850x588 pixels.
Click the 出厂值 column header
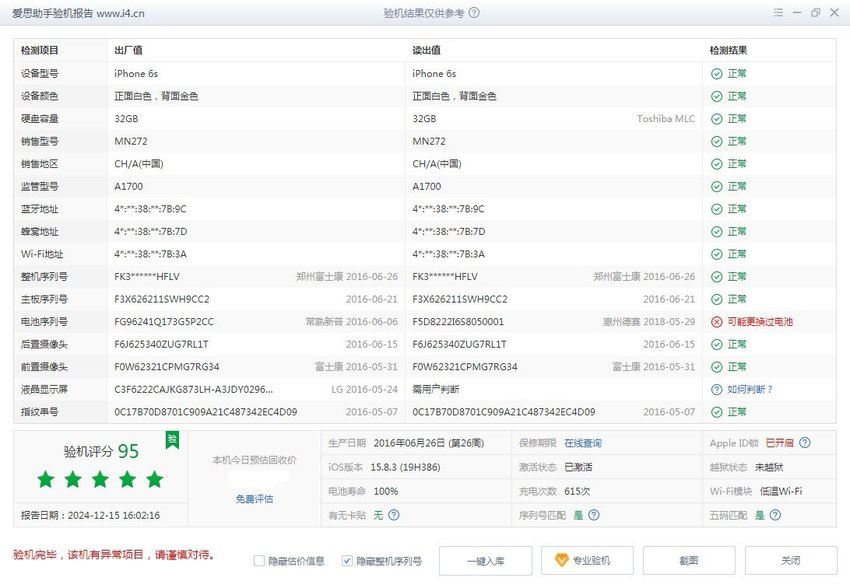pos(128,50)
